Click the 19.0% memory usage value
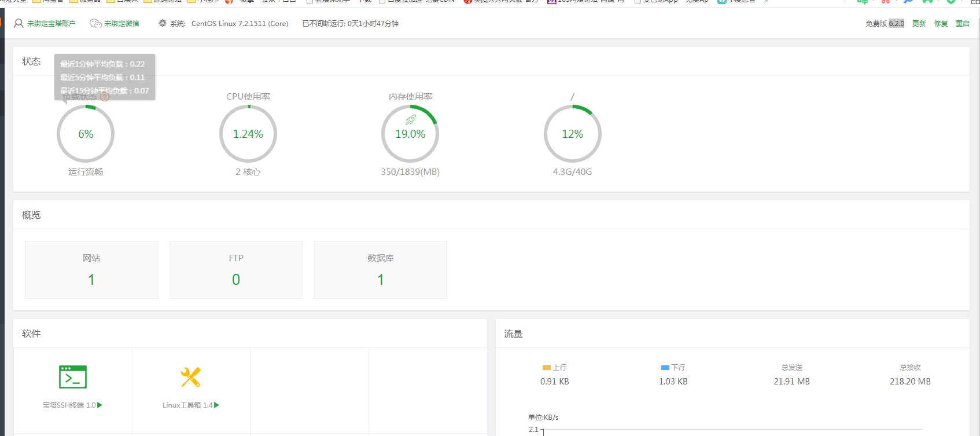The image size is (980, 436). (x=410, y=134)
